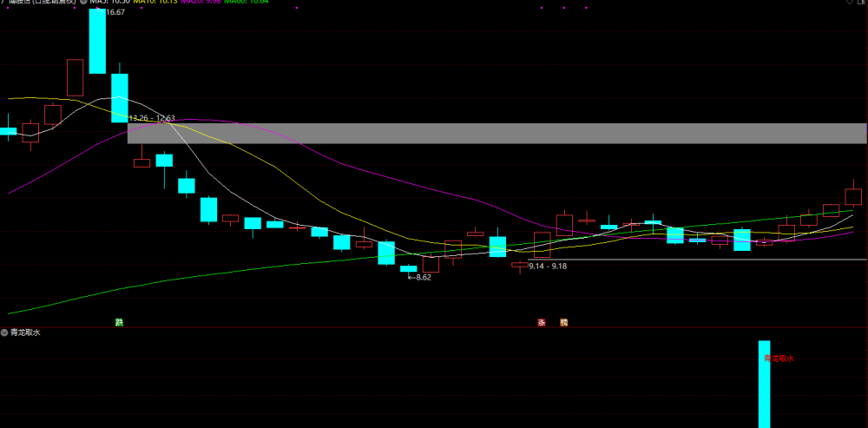Click the square panel icon in the top-right corner
The image size is (868, 428).
(863, 2)
